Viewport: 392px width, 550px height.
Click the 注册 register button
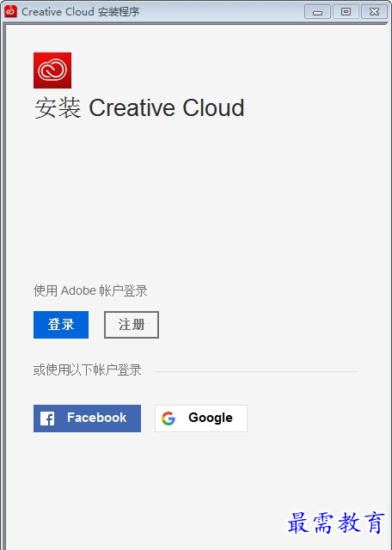(x=132, y=325)
